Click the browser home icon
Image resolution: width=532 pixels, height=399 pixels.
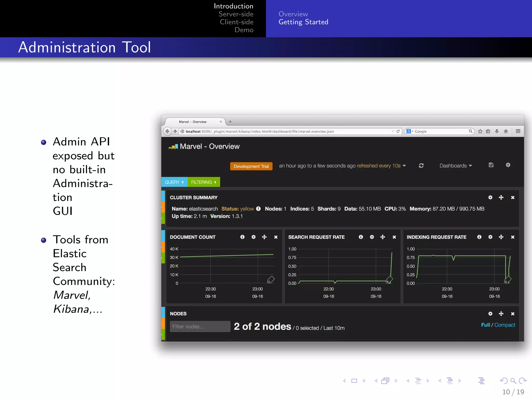click(506, 131)
